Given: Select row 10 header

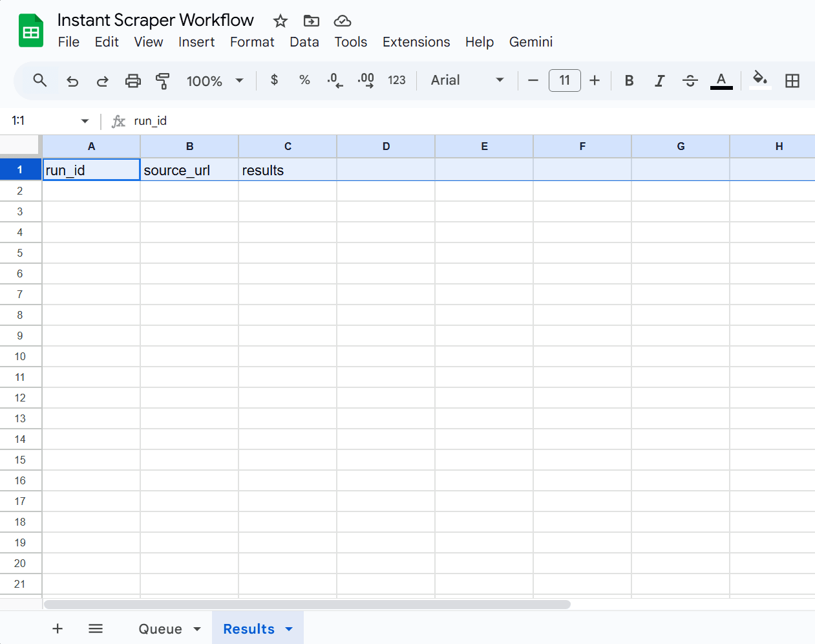Looking at the screenshot, I should [20, 356].
